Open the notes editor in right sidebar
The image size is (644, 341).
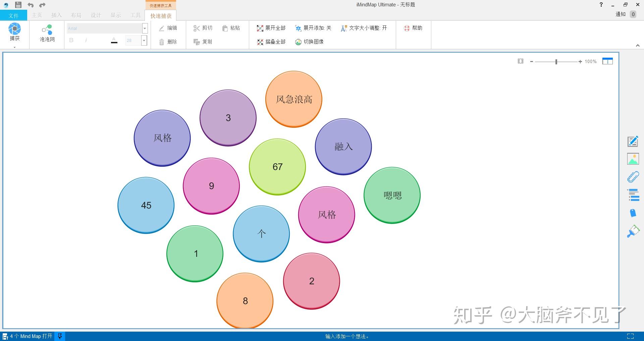click(x=633, y=141)
